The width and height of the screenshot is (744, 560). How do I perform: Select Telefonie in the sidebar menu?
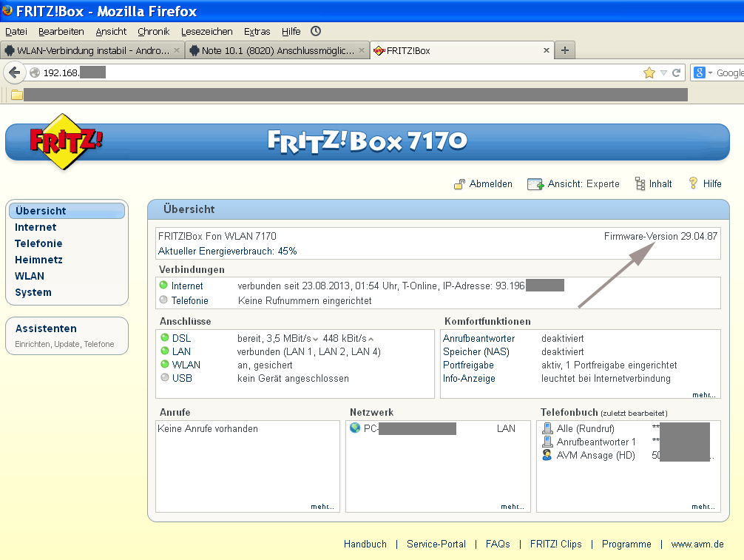[x=38, y=243]
